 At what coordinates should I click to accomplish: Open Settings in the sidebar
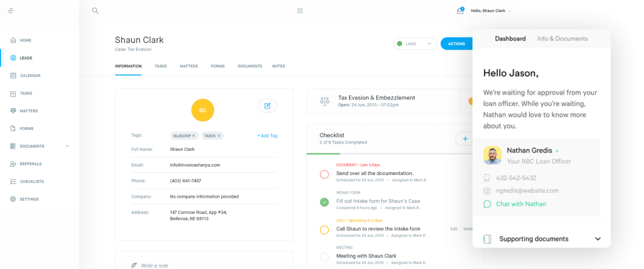click(x=29, y=199)
